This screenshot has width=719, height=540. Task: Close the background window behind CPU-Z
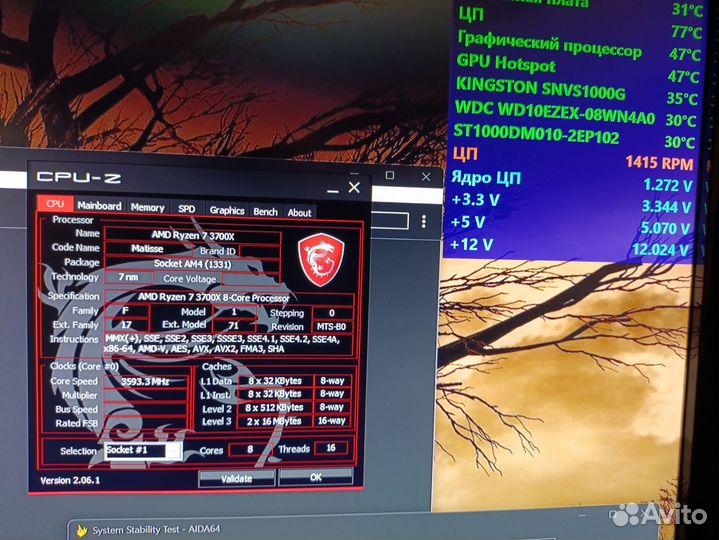426,176
